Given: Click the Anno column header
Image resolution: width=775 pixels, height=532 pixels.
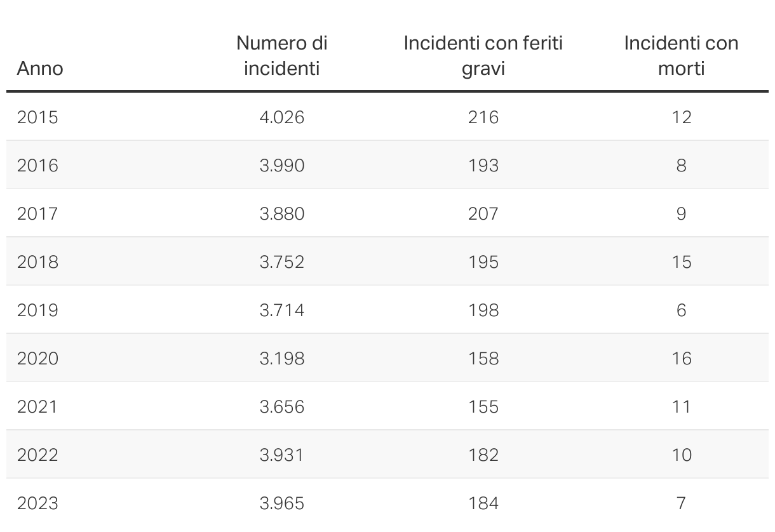Looking at the screenshot, I should pos(40,68).
